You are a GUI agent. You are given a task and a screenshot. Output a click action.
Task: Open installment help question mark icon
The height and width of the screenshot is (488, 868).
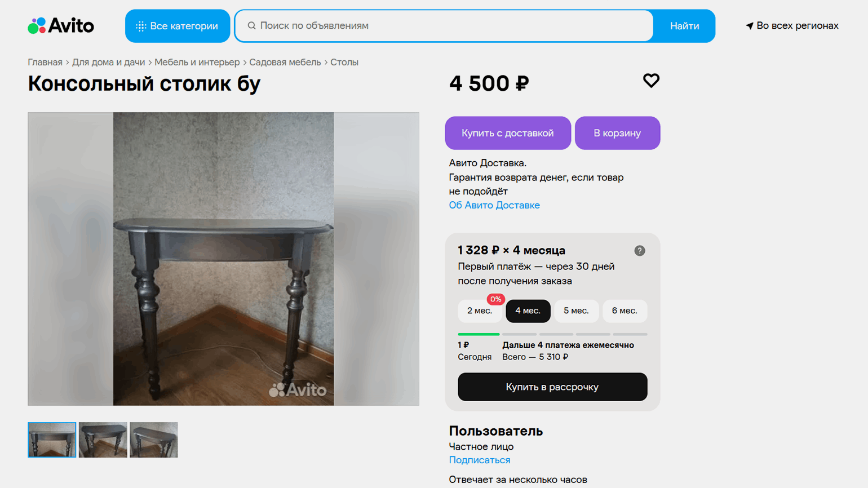(639, 251)
